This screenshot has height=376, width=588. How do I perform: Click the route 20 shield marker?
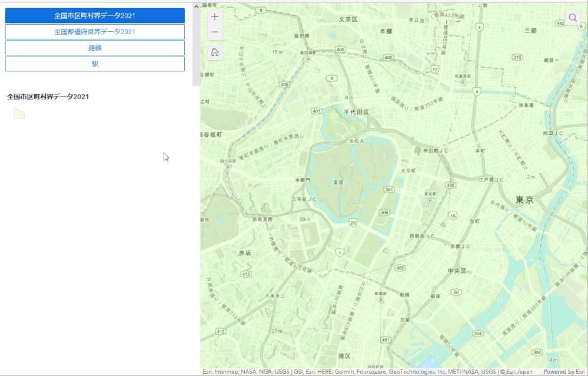pos(353,222)
